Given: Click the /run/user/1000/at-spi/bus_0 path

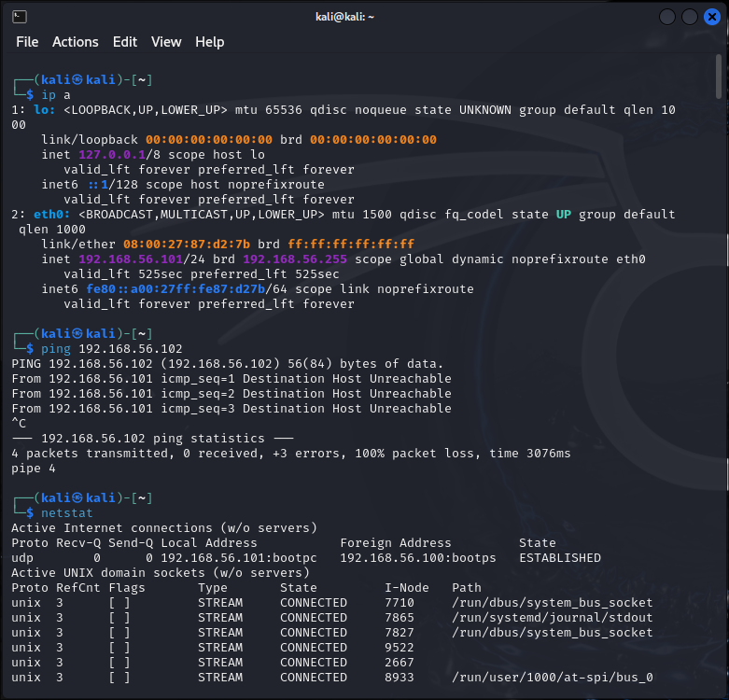Looking at the screenshot, I should tap(553, 678).
